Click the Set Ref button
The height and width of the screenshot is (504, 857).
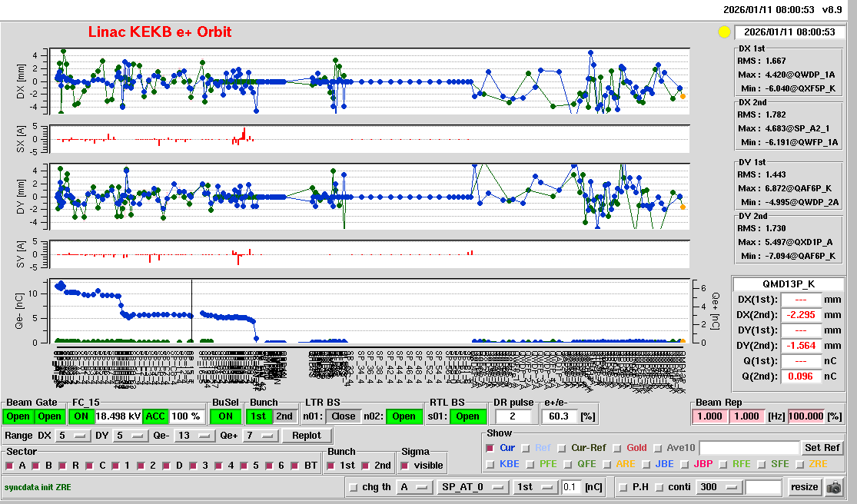coord(822,448)
